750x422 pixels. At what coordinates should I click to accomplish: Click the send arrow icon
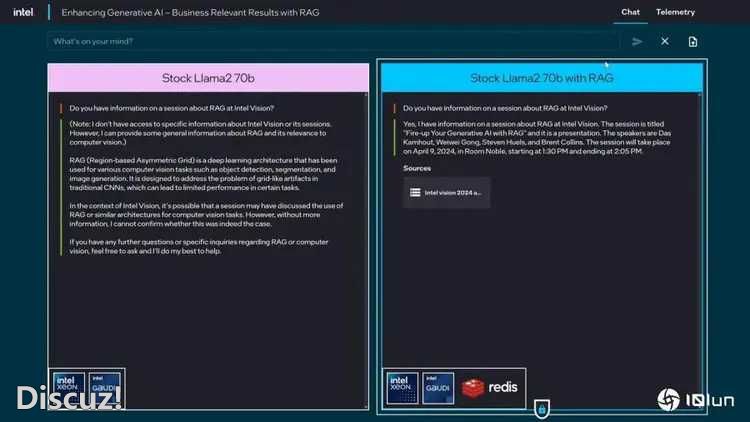tap(637, 42)
